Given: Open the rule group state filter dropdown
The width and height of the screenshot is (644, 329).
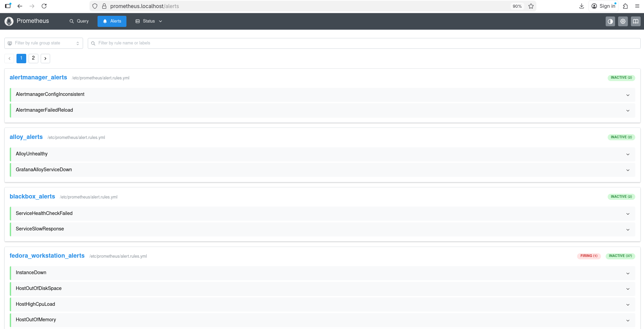Looking at the screenshot, I should coord(44,43).
